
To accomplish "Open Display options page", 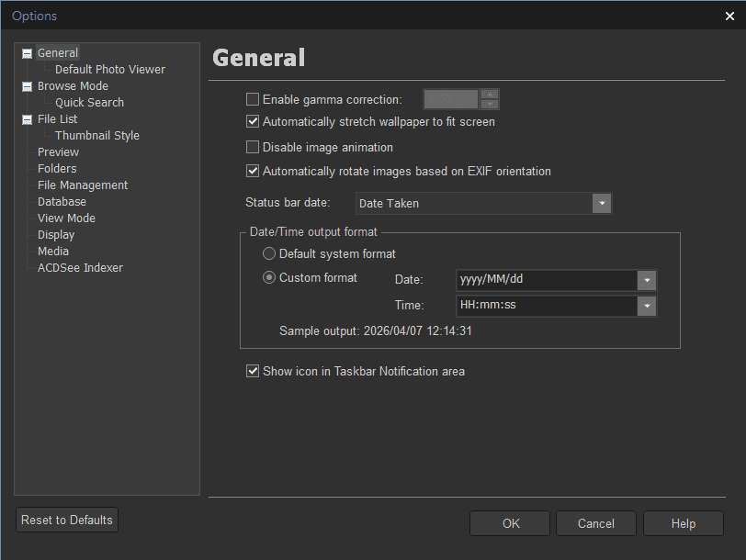I will click(56, 235).
